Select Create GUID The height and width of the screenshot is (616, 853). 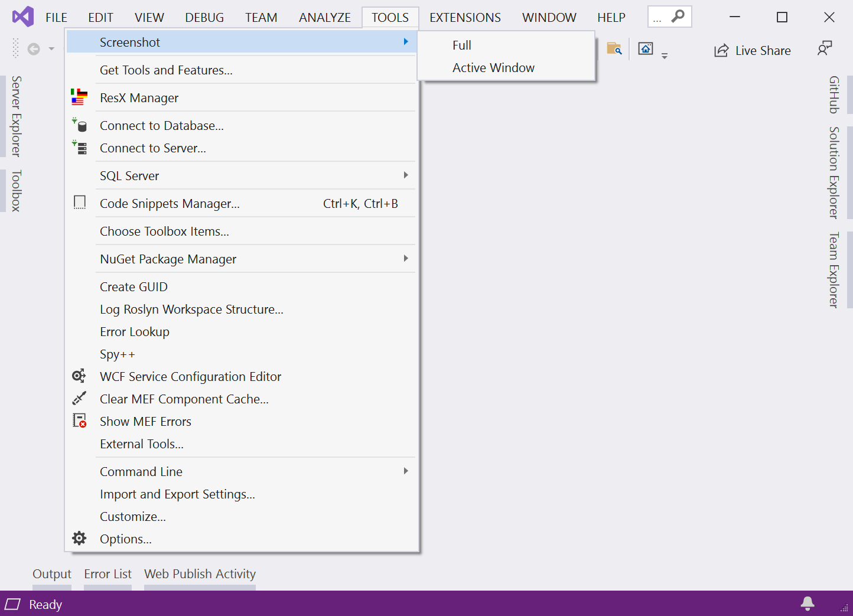241,286
